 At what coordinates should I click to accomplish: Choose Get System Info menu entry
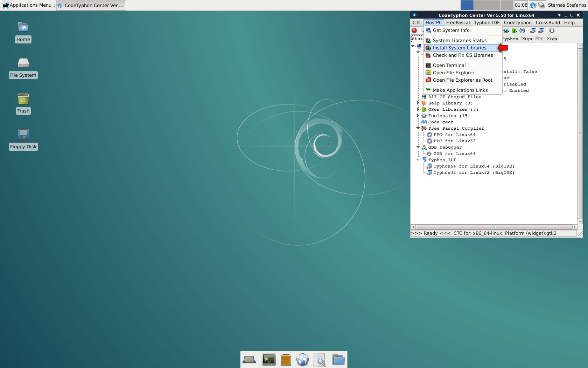(463, 30)
